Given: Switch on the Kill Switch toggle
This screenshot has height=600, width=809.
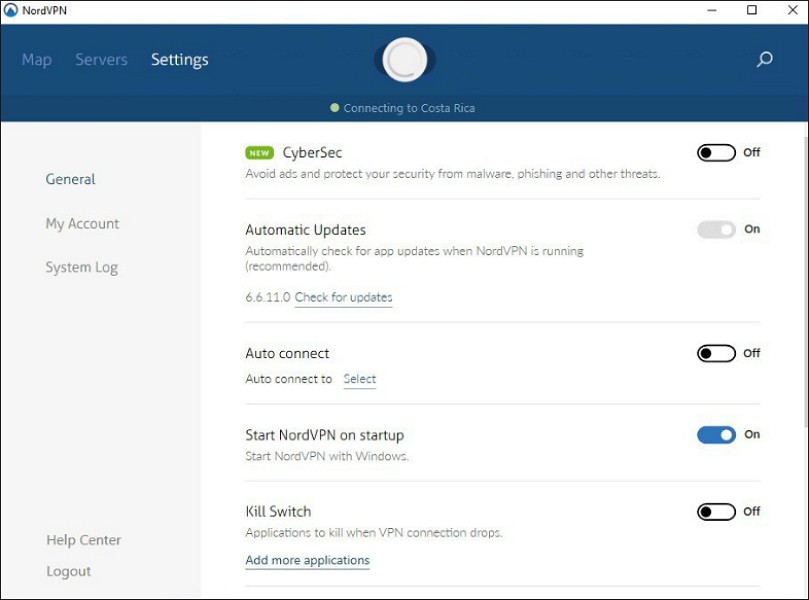Looking at the screenshot, I should click(x=716, y=512).
